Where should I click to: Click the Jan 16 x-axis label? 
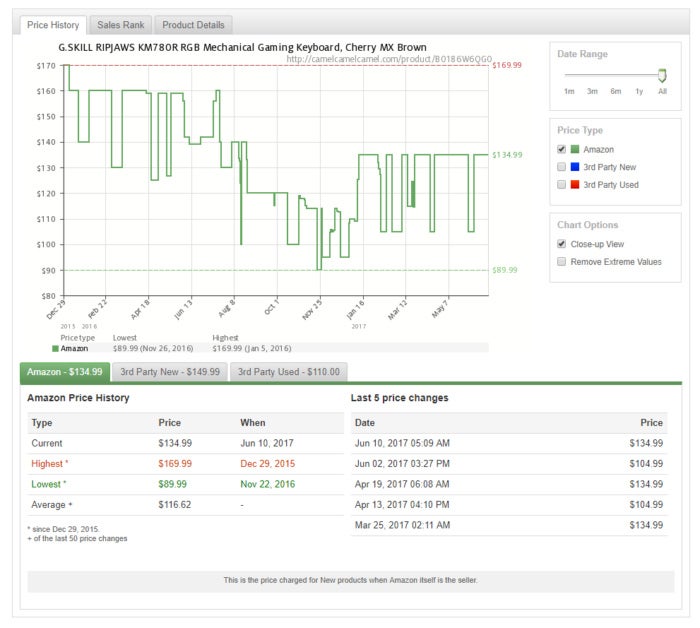[356, 309]
